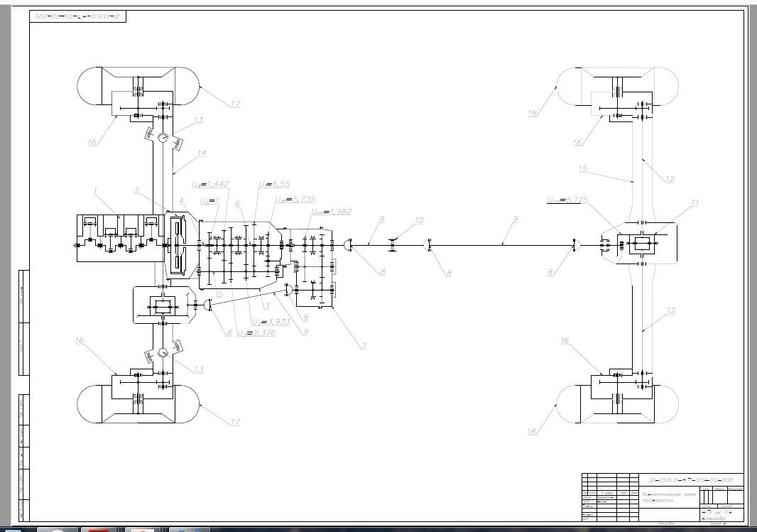Click callout number 14 on front axle
Viewport: 757px width, 532px height.
coord(201,153)
